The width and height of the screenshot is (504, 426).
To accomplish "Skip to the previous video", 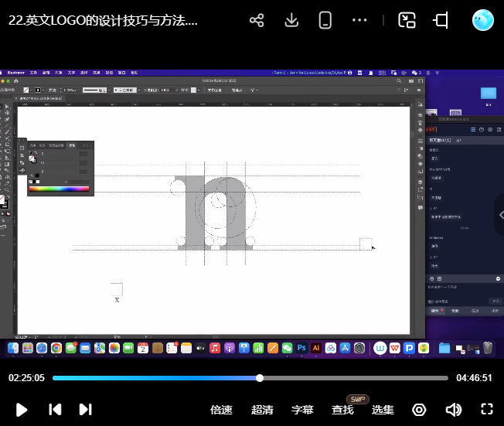I will [x=55, y=410].
